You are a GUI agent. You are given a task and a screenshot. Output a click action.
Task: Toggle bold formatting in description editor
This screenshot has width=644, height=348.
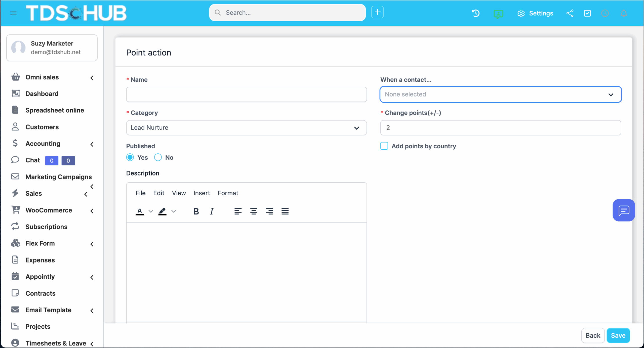[196, 211]
